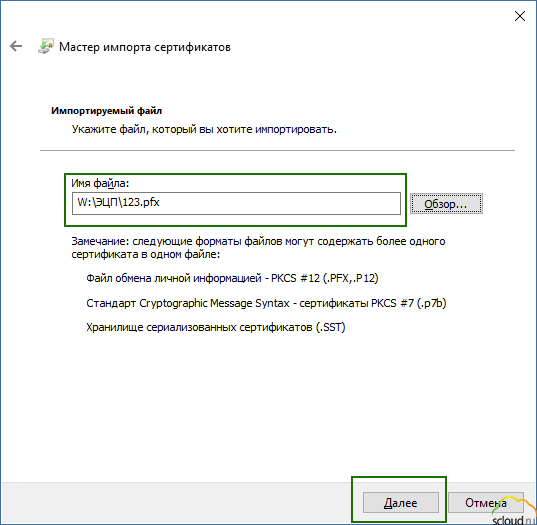Proceed with the Далее button
Image resolution: width=537 pixels, height=525 pixels.
point(400,503)
